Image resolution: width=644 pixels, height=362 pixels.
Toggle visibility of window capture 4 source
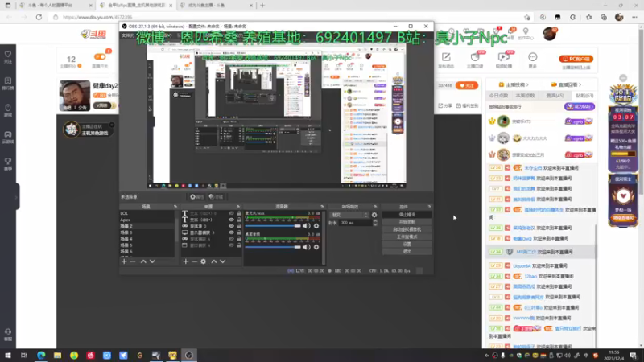click(x=231, y=245)
